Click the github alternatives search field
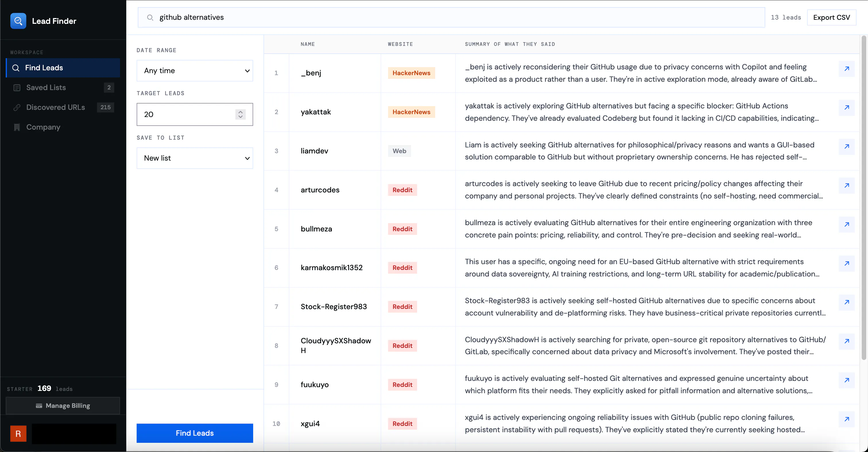The height and width of the screenshot is (452, 868). pos(451,17)
